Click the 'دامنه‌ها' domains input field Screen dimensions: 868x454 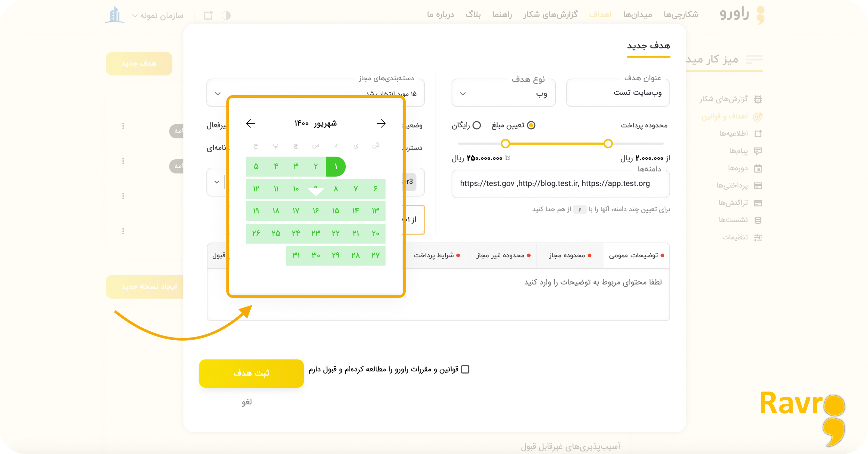(x=560, y=184)
